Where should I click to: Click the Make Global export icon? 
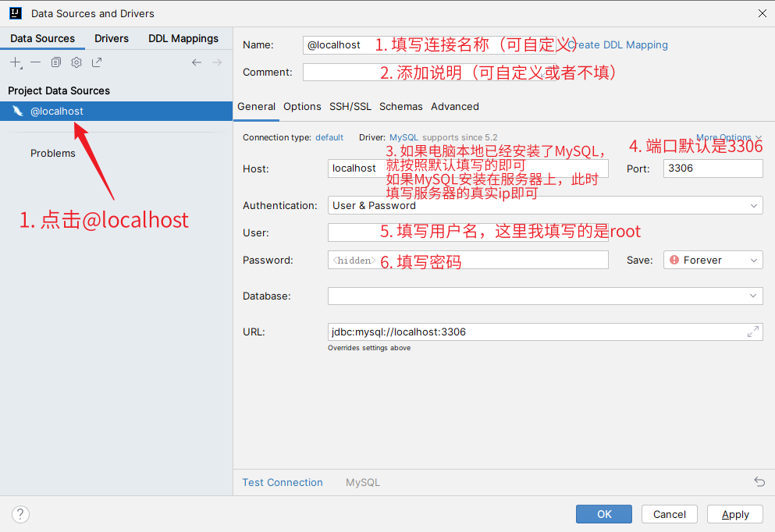(x=97, y=62)
